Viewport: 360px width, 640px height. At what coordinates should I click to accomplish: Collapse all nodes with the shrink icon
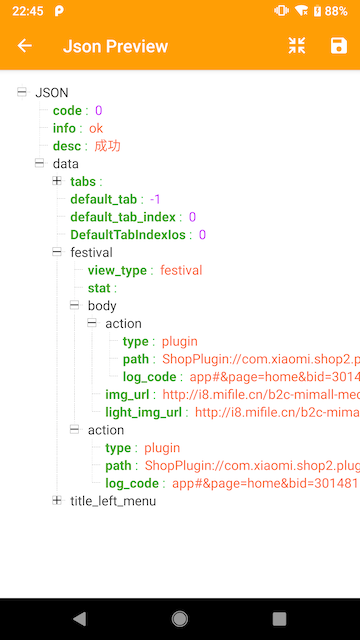pyautogui.click(x=297, y=46)
